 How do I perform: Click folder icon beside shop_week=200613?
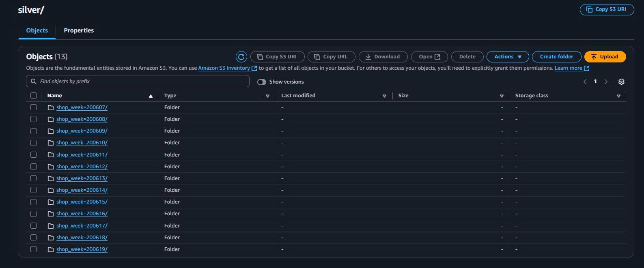51,178
